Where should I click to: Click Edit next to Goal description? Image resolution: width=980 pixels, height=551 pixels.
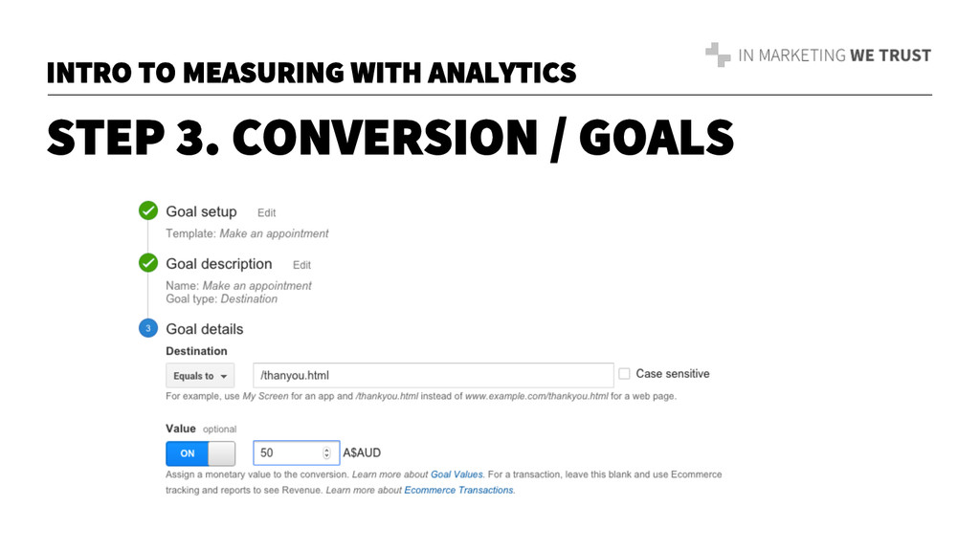[x=301, y=265]
